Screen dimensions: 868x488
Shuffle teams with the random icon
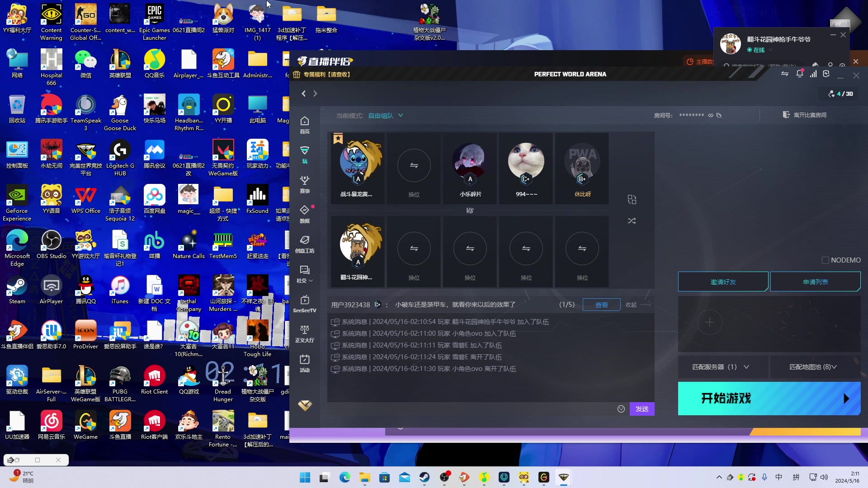[632, 221]
